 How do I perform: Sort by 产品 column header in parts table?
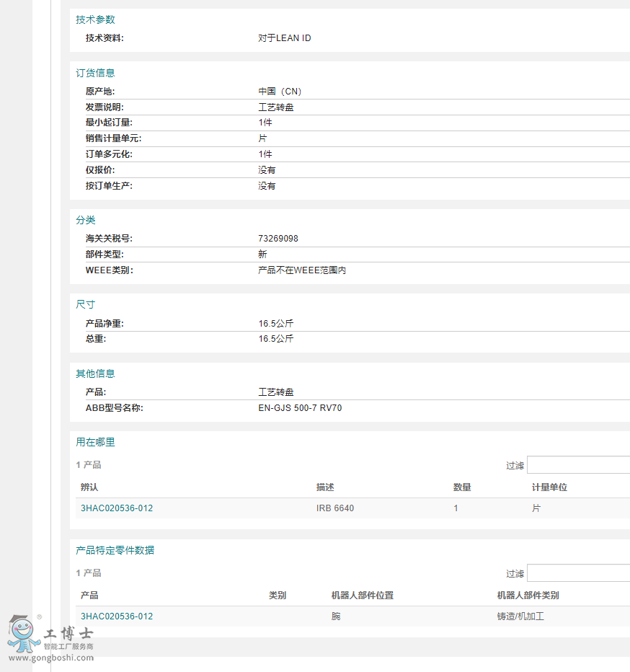click(89, 596)
